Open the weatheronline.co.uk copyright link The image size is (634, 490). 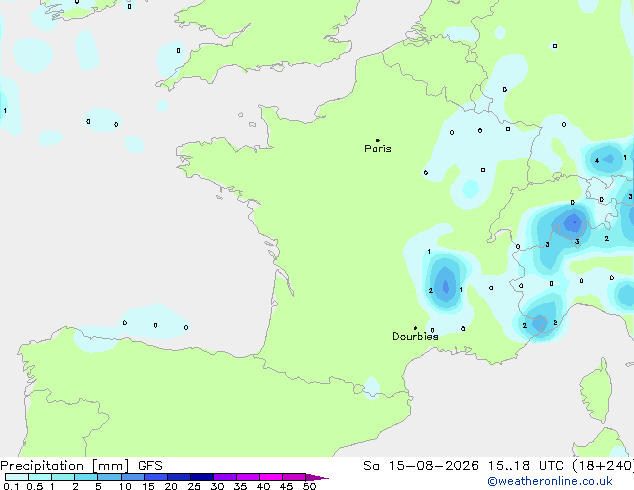coord(550,481)
